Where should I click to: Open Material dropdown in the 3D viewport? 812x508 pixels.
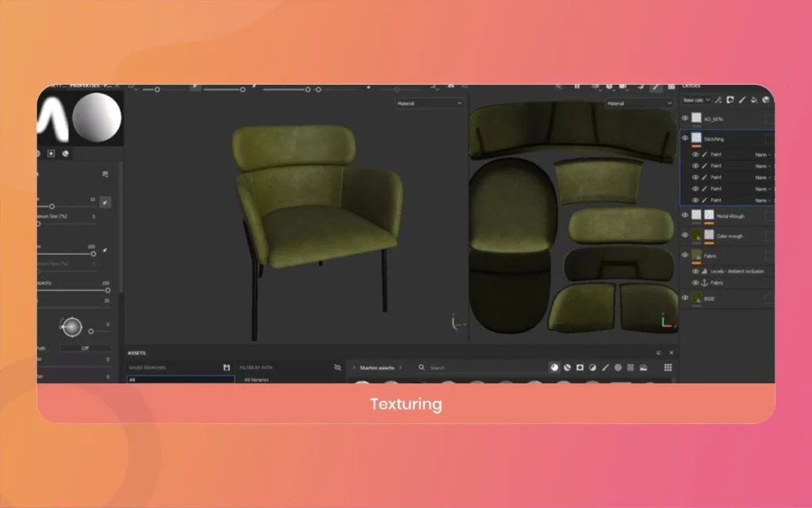(429, 104)
